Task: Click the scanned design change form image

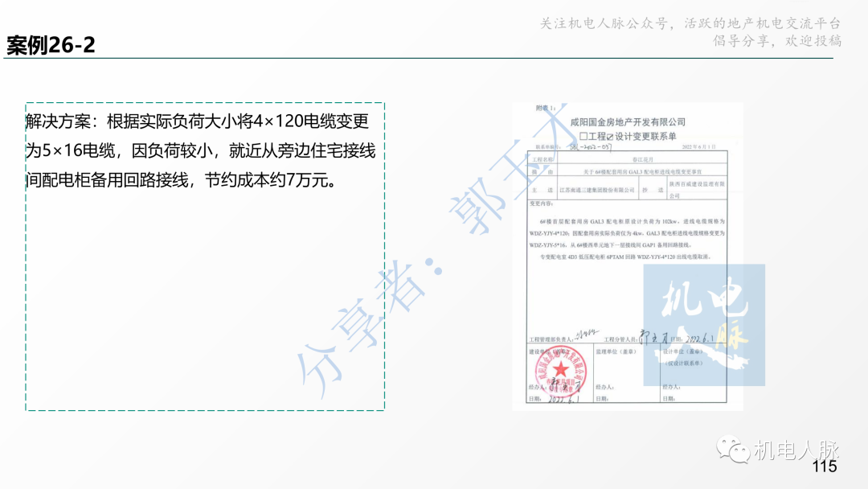Action: [627, 256]
